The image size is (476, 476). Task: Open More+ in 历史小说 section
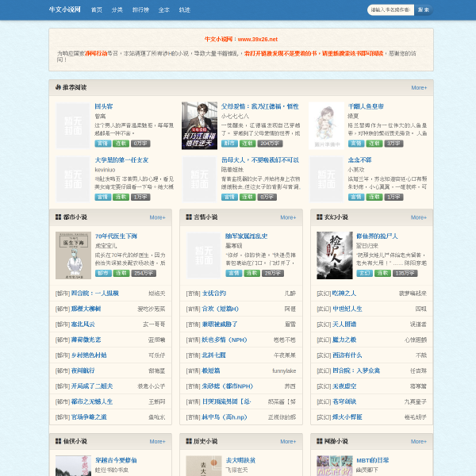(x=288, y=441)
